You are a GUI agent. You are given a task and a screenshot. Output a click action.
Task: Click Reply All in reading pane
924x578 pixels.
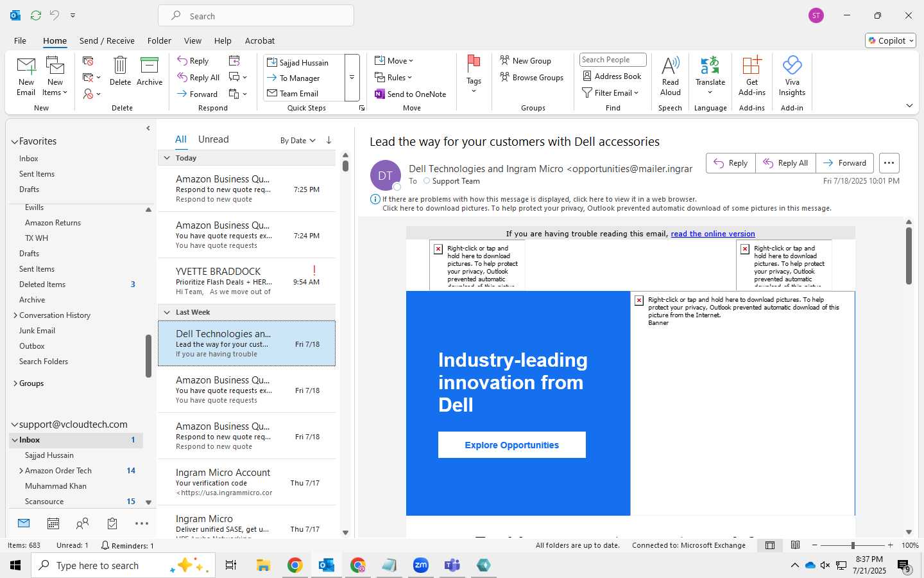[x=785, y=163]
